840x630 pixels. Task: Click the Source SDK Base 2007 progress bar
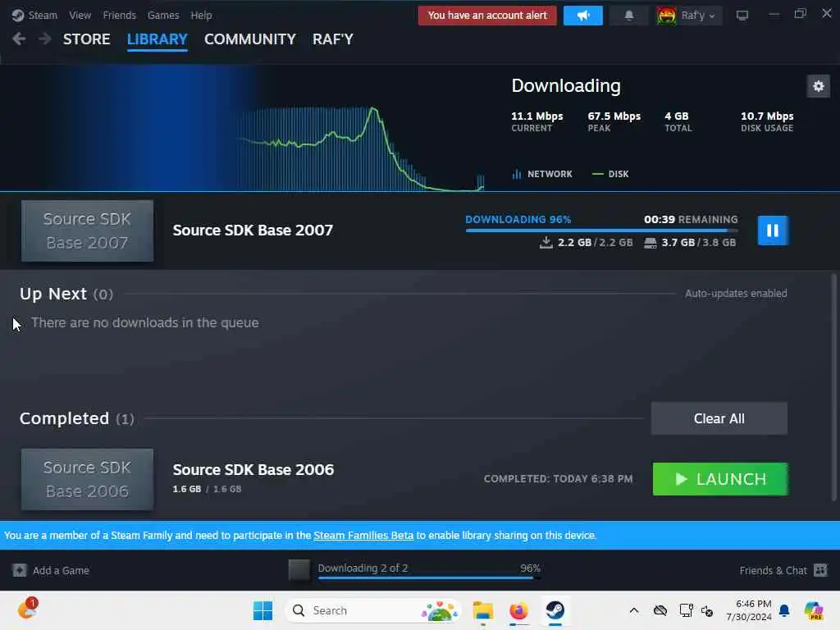click(601, 231)
